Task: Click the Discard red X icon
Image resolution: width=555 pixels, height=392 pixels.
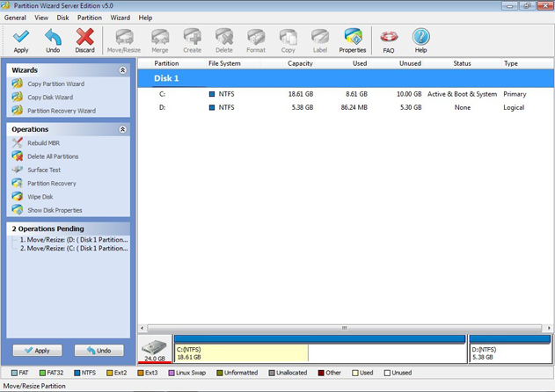Action: pyautogui.click(x=84, y=38)
